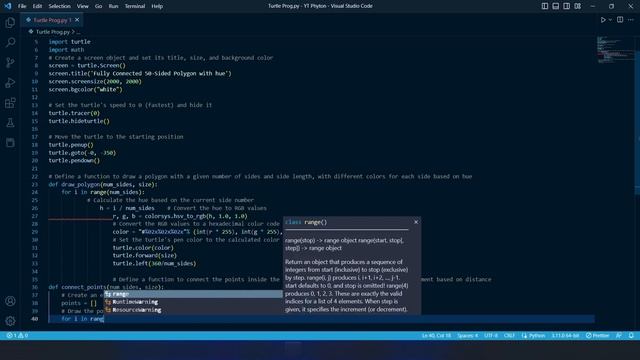
Task: Select the 'RuntimeWarning' autocomplete suggestion
Action: [193, 302]
